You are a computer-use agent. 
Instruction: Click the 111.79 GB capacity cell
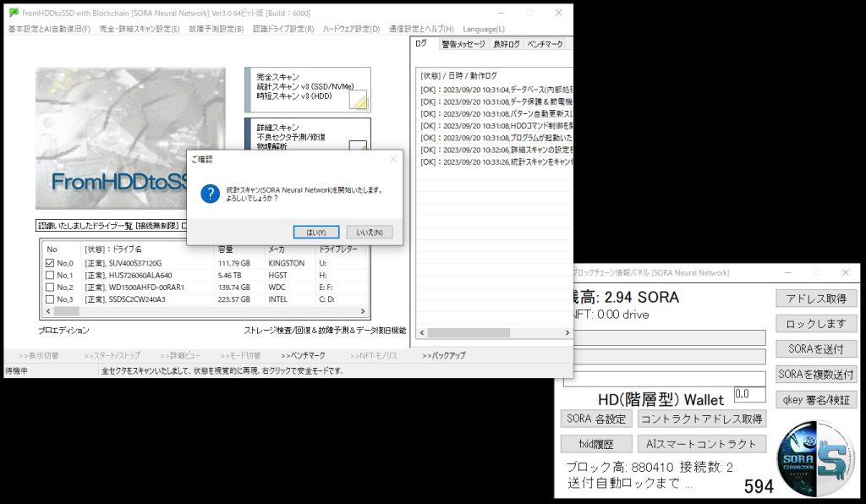coord(234,263)
